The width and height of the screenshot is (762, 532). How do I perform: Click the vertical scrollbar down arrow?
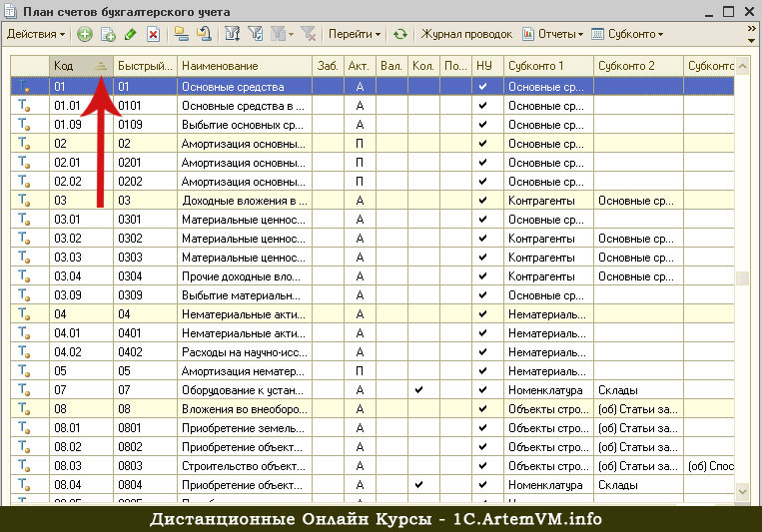click(x=742, y=492)
